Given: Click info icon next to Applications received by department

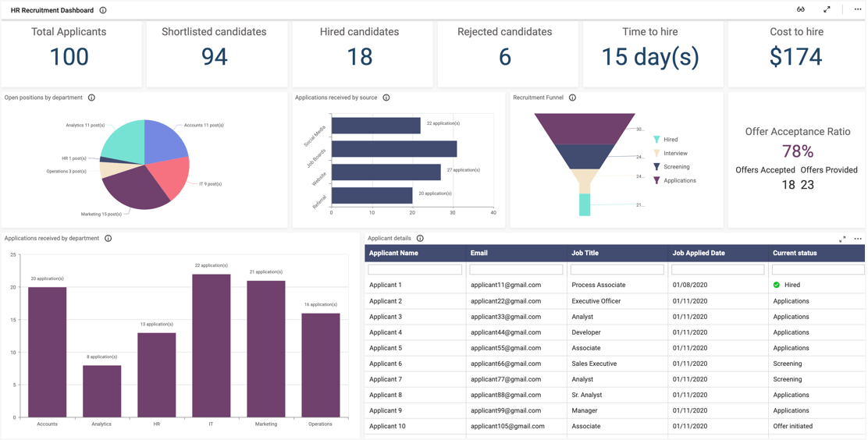Looking at the screenshot, I should pos(108,239).
